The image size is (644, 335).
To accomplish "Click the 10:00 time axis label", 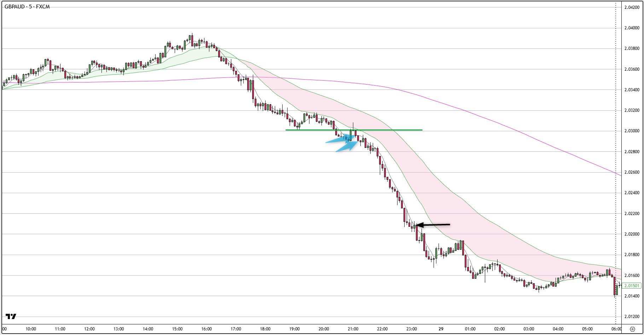I will click(31, 329).
